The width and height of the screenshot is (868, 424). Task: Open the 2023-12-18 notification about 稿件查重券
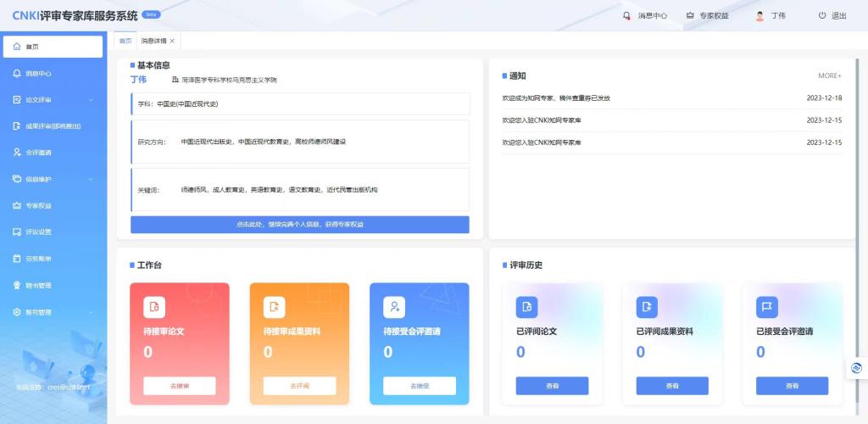pyautogui.click(x=556, y=98)
